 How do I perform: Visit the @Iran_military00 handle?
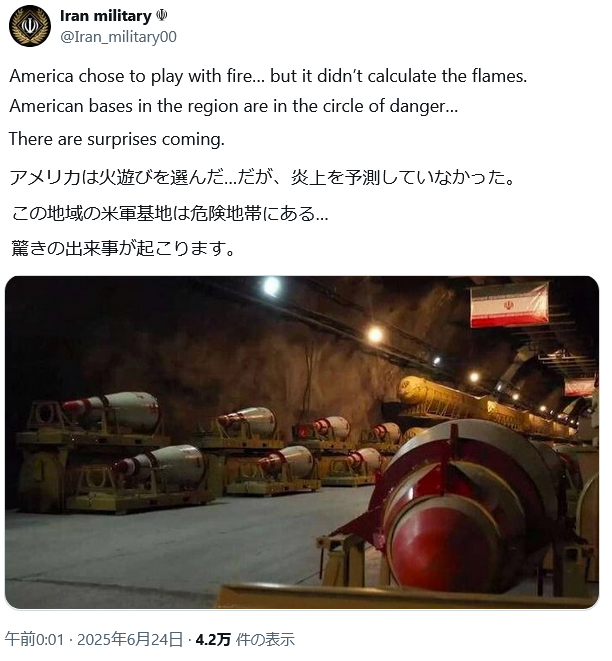pyautogui.click(x=118, y=37)
